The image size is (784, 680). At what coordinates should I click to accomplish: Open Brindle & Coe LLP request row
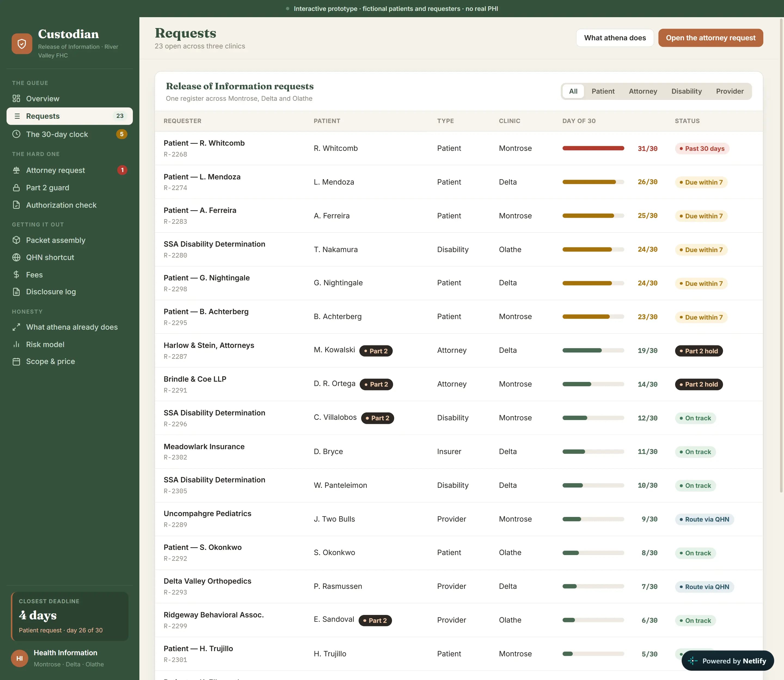(458, 384)
